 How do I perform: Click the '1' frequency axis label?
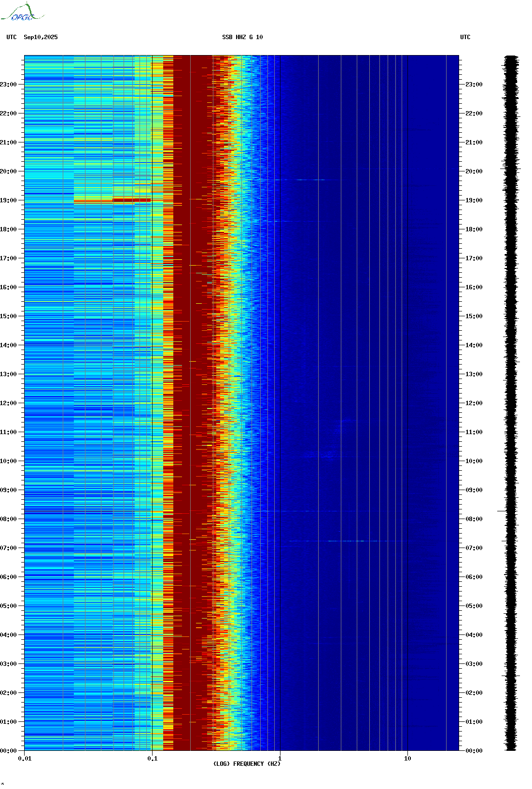(280, 759)
